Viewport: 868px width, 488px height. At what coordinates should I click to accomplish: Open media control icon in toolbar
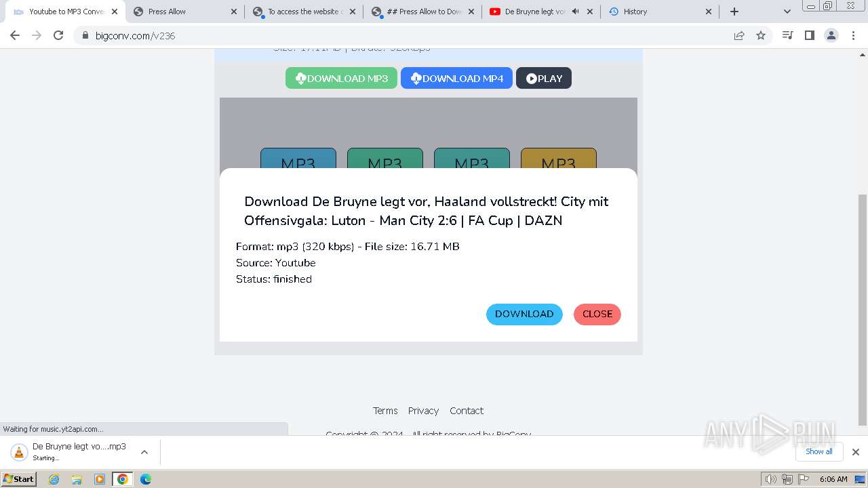click(x=787, y=35)
